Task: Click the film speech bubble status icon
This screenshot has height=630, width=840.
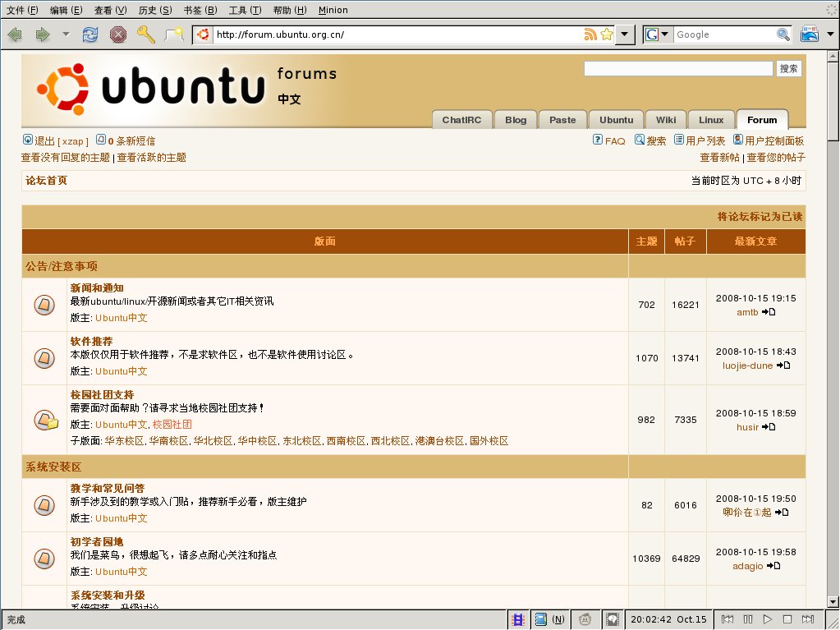Action: 613,620
